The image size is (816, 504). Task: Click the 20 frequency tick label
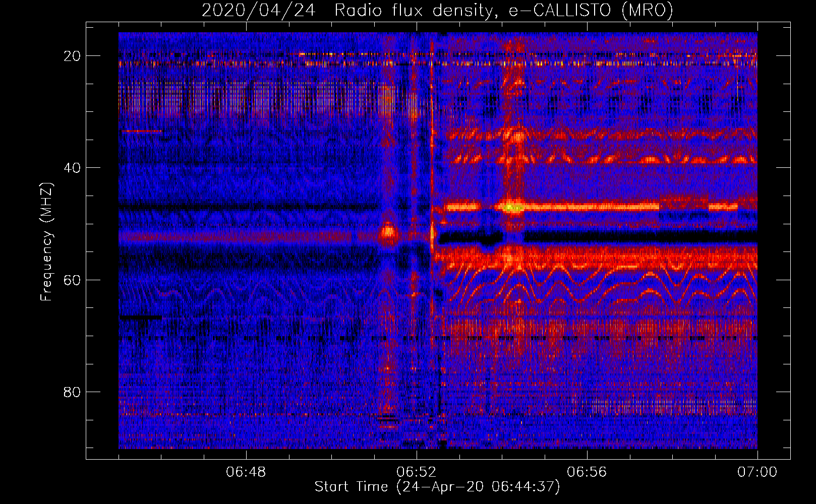[72, 56]
